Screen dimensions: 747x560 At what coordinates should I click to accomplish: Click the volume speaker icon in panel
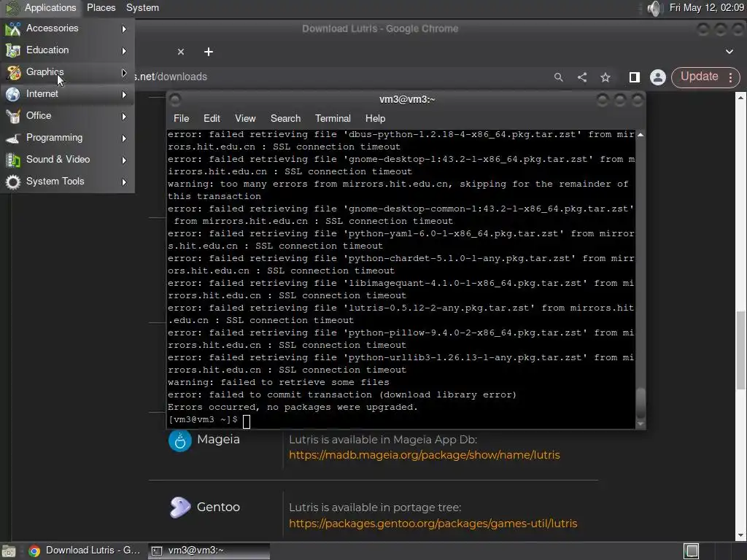pyautogui.click(x=655, y=8)
